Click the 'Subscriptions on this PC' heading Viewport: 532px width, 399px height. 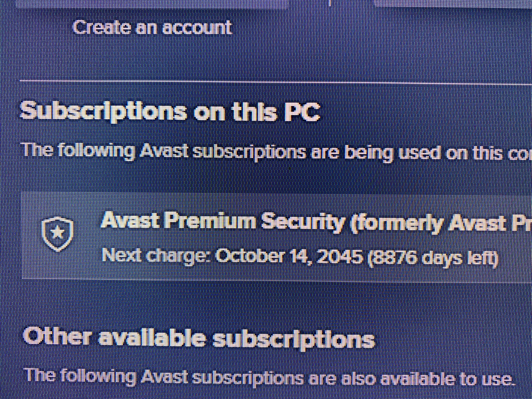click(170, 112)
